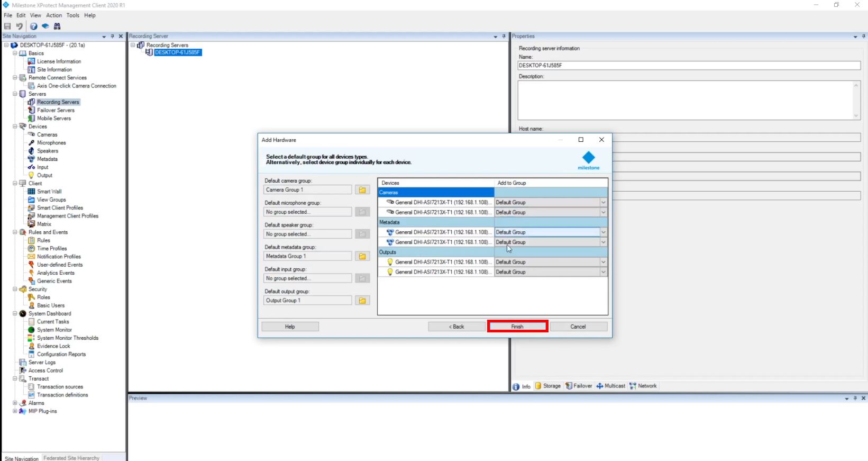Select License Information in the tree
Image resolution: width=868 pixels, height=461 pixels.
(x=59, y=61)
